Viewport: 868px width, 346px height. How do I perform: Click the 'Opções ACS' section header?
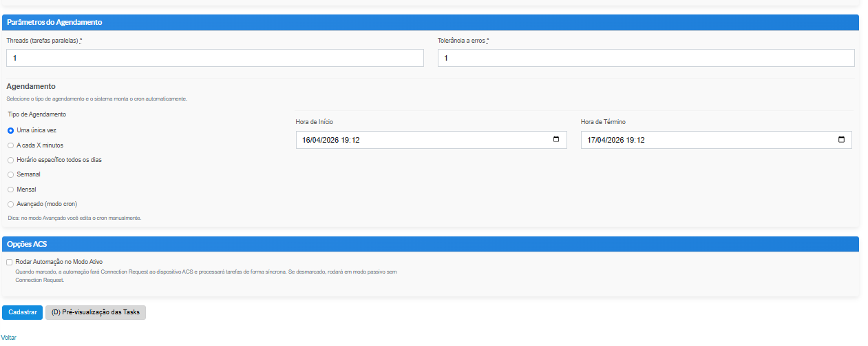click(x=430, y=244)
